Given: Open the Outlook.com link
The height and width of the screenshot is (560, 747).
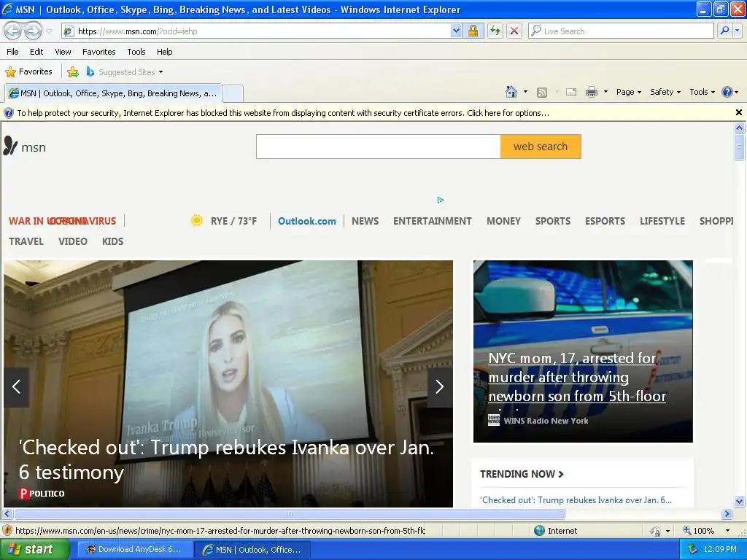Looking at the screenshot, I should 307,222.
